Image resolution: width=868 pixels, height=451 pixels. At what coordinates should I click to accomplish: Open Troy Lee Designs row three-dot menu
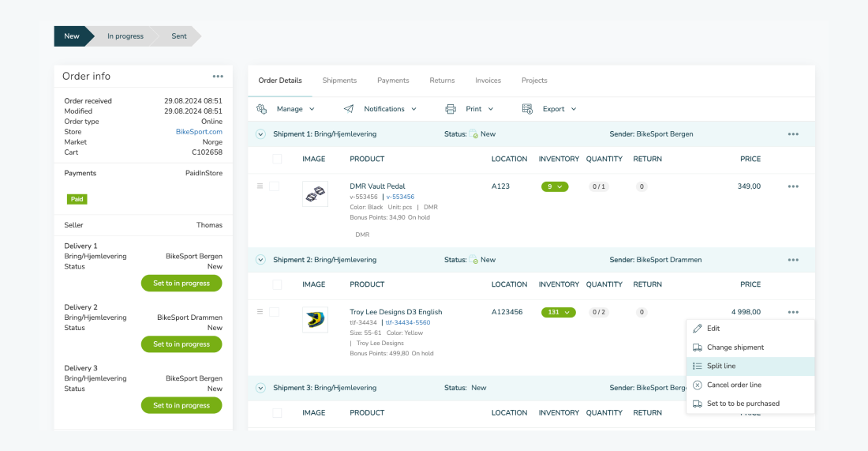click(x=793, y=313)
